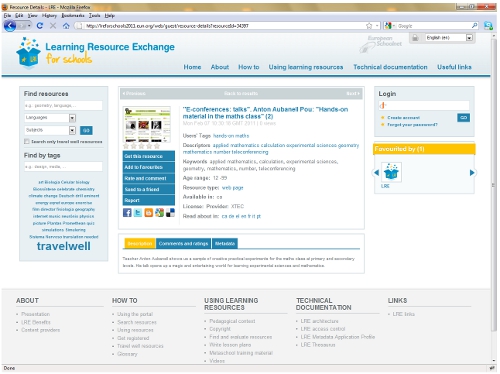Switch to Comments and ratings tab

click(183, 244)
